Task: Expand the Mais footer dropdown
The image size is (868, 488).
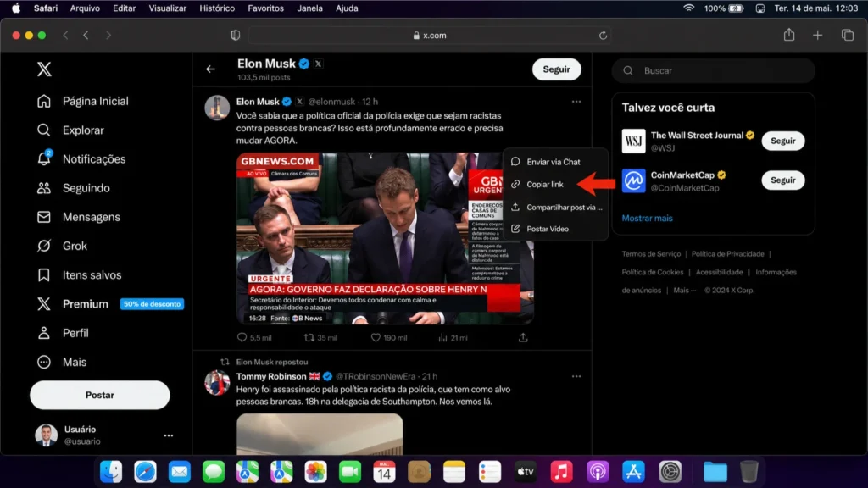Action: [x=684, y=290]
